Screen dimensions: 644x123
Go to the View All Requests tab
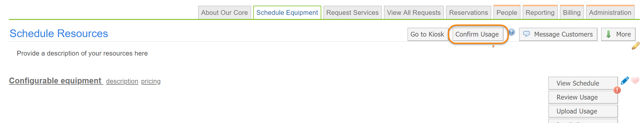point(413,13)
